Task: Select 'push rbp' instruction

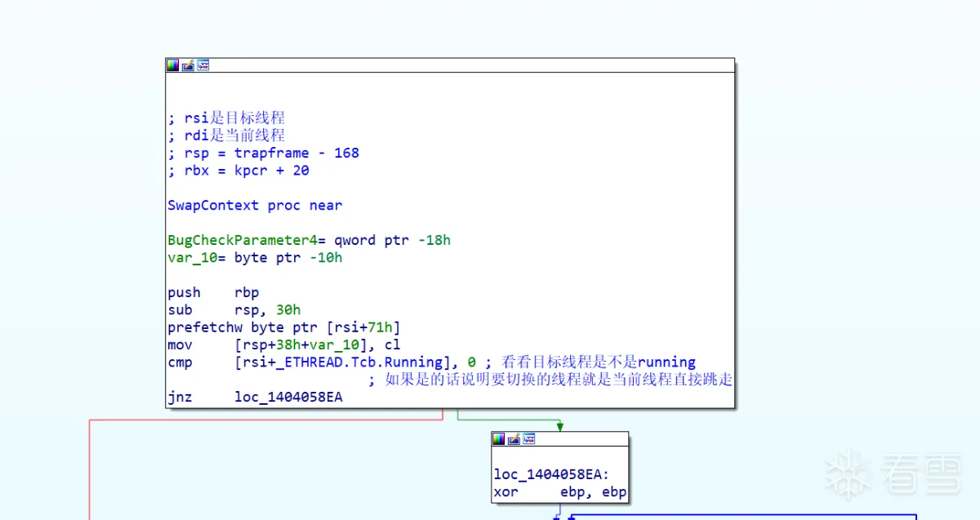Action: tap(213, 292)
